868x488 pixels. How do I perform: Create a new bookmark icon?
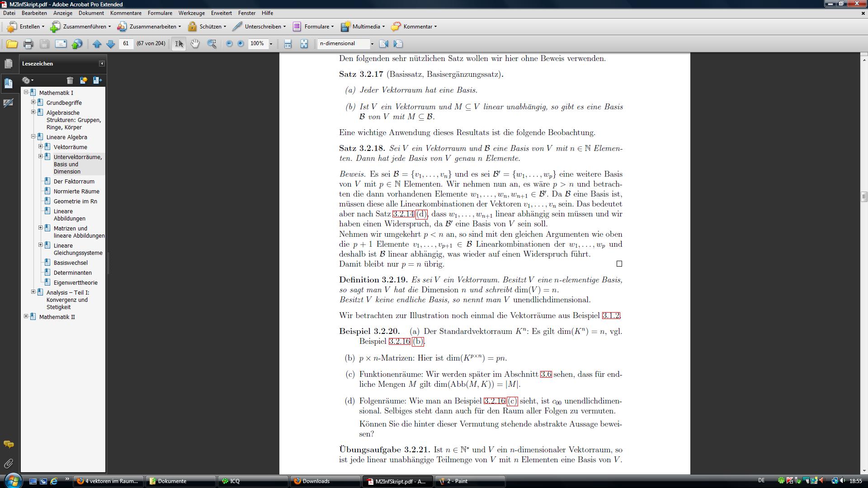click(84, 80)
